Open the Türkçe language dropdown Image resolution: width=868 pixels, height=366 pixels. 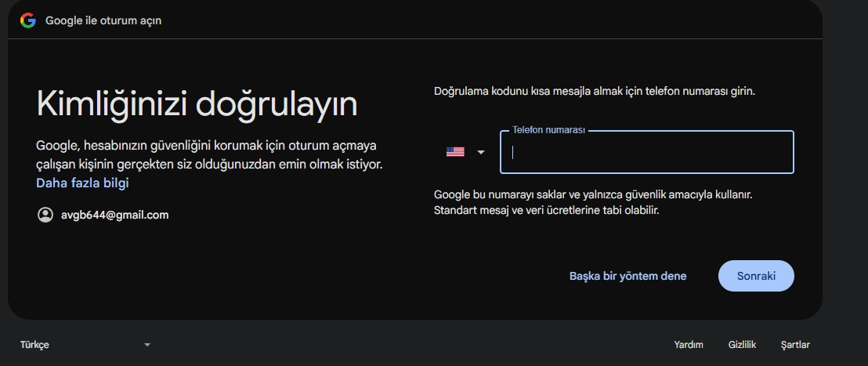(85, 344)
